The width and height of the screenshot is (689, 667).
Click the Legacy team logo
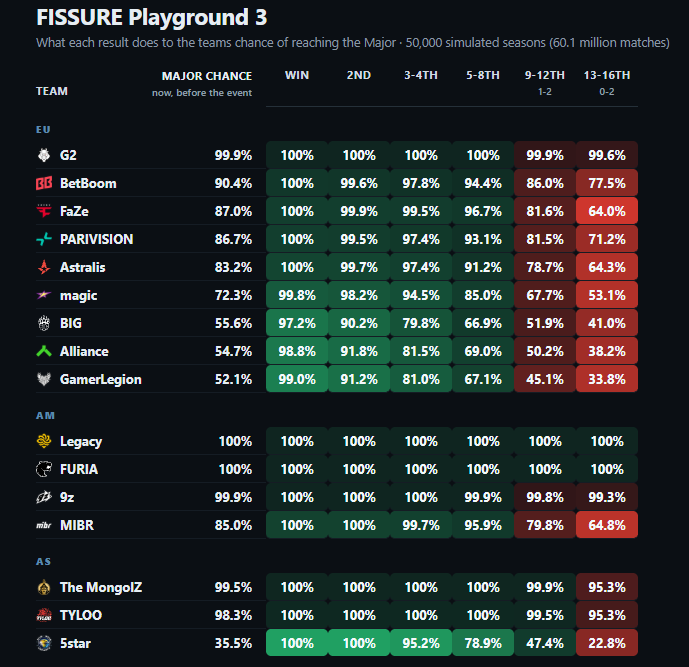pos(44,441)
